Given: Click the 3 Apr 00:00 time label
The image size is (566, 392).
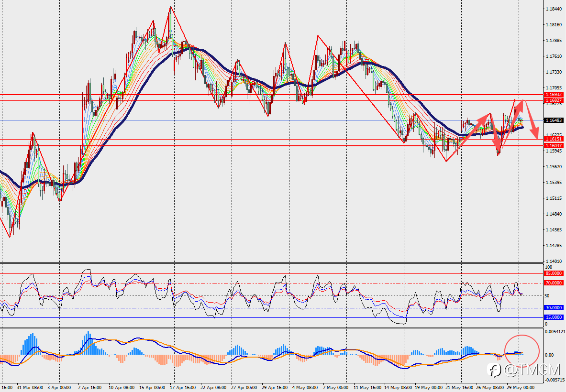Looking at the screenshot, I should (x=59, y=388).
